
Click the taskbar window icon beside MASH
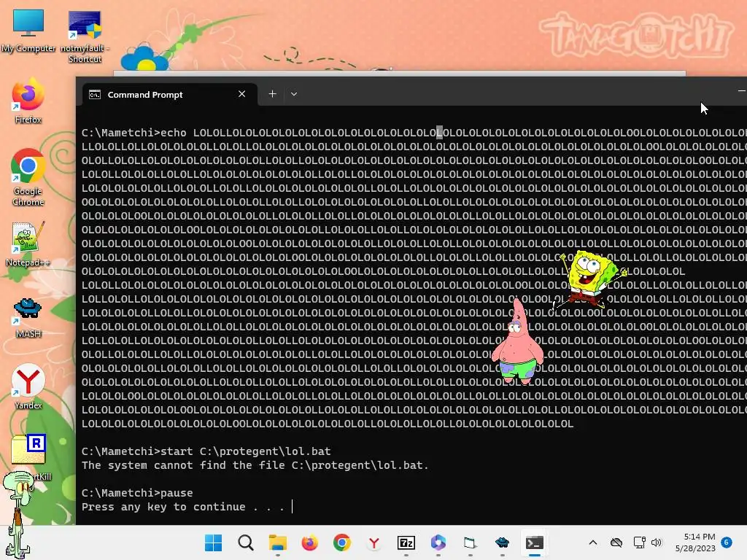470,542
